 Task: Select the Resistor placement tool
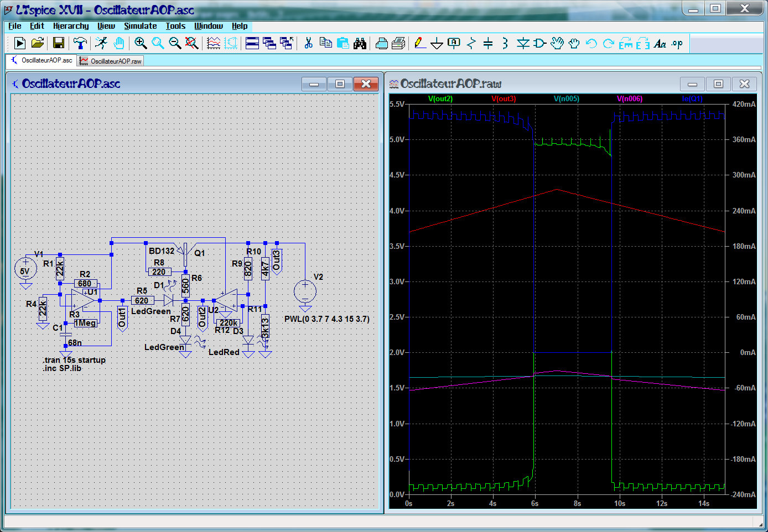471,43
